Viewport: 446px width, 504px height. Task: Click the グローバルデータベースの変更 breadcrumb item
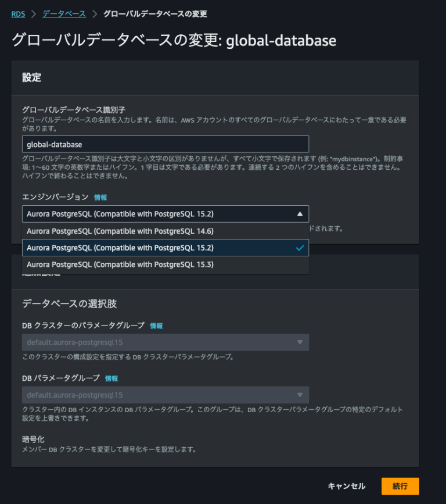point(156,13)
